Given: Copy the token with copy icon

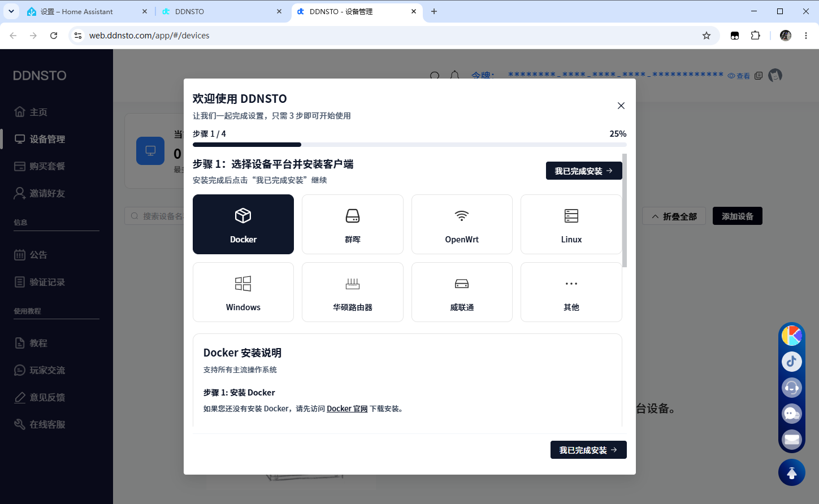Looking at the screenshot, I should [x=759, y=76].
